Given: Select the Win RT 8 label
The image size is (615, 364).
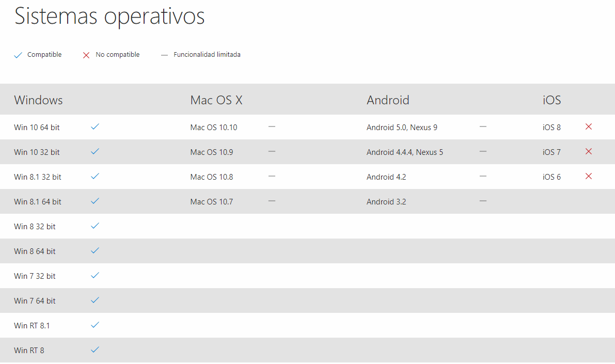Looking at the screenshot, I should coord(29,350).
